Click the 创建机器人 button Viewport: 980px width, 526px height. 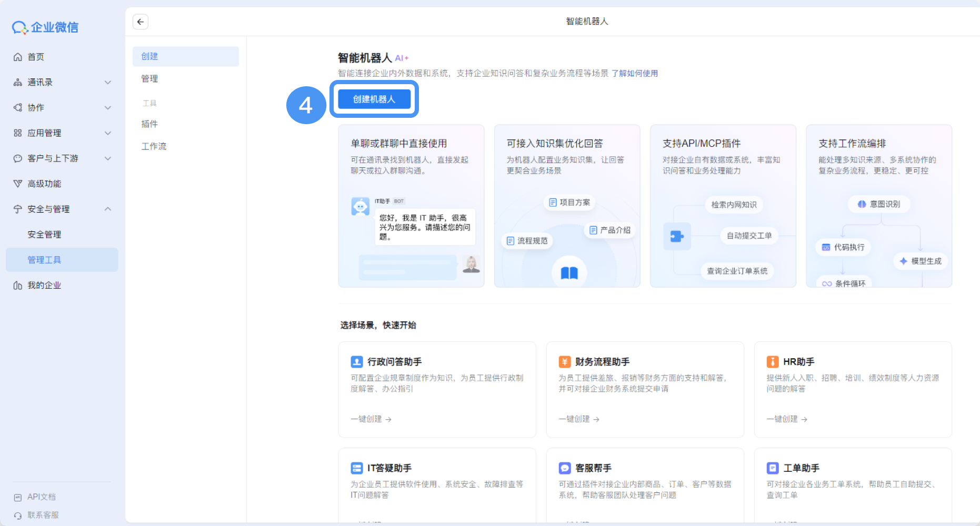coord(374,99)
